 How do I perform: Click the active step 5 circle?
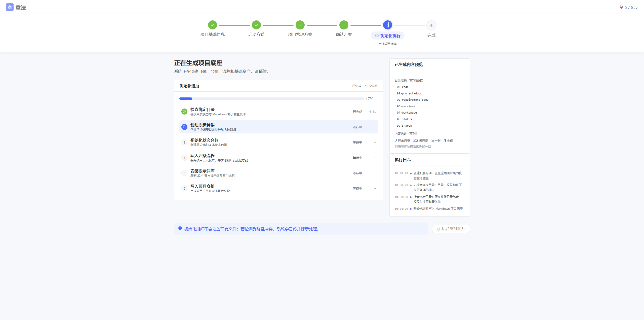pos(388,25)
